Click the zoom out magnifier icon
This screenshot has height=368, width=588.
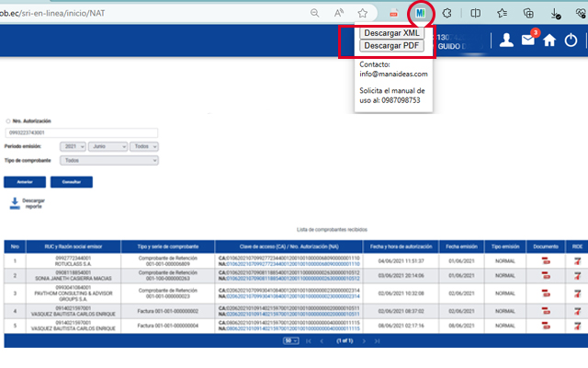click(x=314, y=14)
